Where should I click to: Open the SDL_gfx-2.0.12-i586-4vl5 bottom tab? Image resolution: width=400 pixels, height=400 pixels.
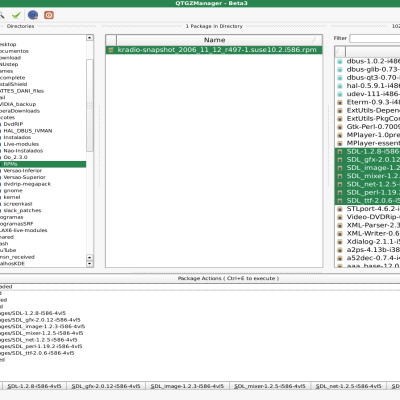[x=106, y=386]
